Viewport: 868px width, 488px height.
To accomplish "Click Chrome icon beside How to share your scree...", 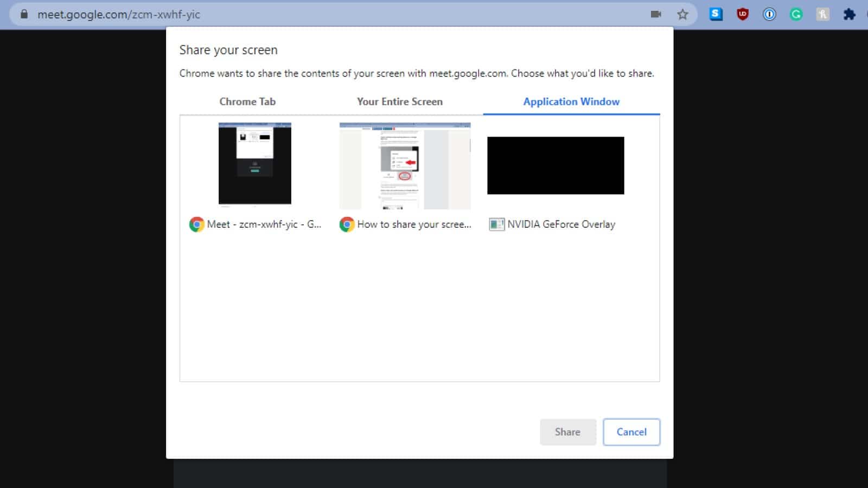I will point(347,224).
